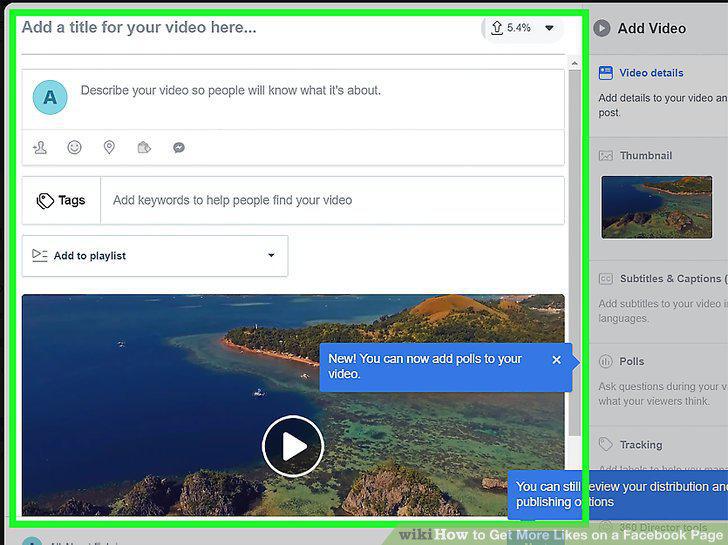
Task: Open the feeling/activity emoji icon
Action: [74, 147]
